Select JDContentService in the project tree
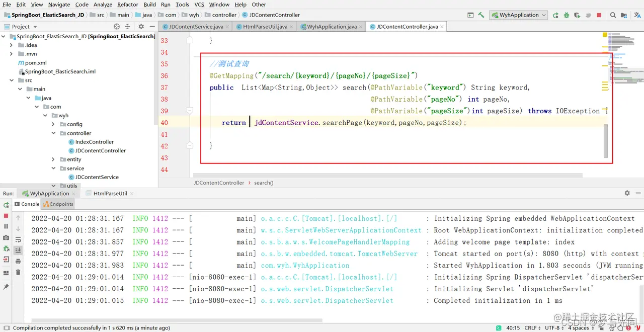 (93, 177)
